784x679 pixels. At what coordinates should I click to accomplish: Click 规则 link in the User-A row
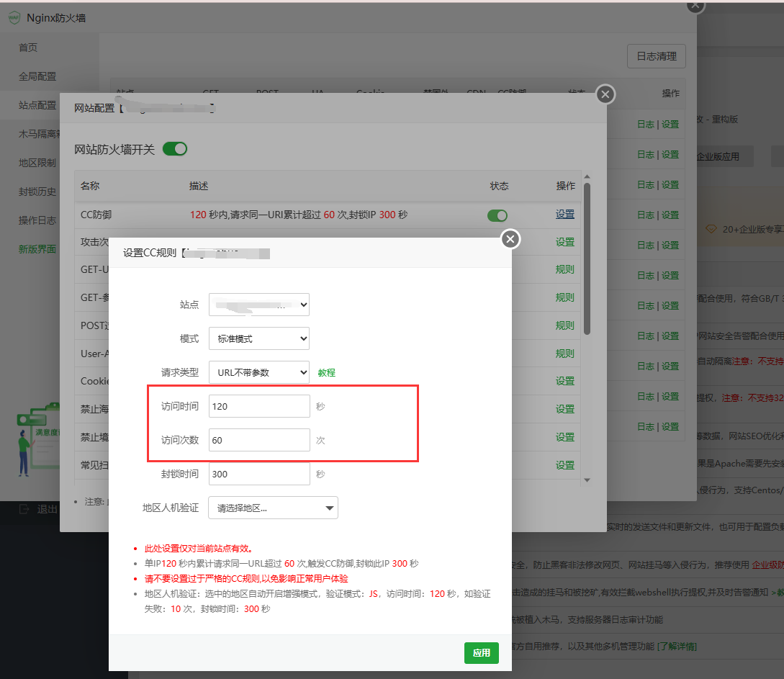[565, 354]
